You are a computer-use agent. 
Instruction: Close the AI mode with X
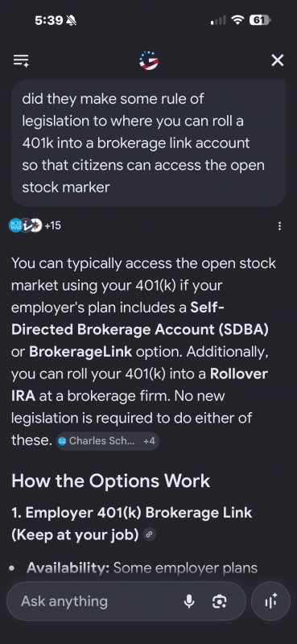tap(278, 61)
